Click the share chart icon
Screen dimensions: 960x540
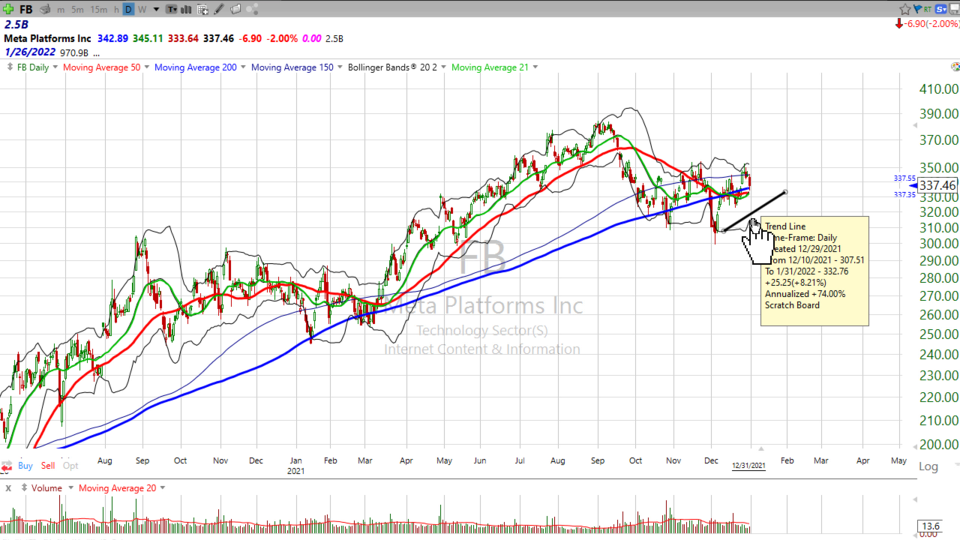tap(252, 9)
